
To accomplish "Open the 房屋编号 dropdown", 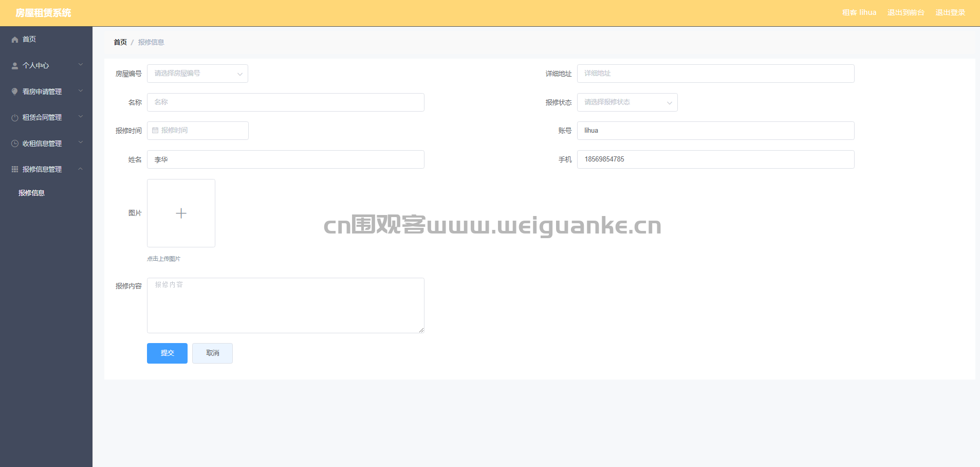I will click(197, 74).
